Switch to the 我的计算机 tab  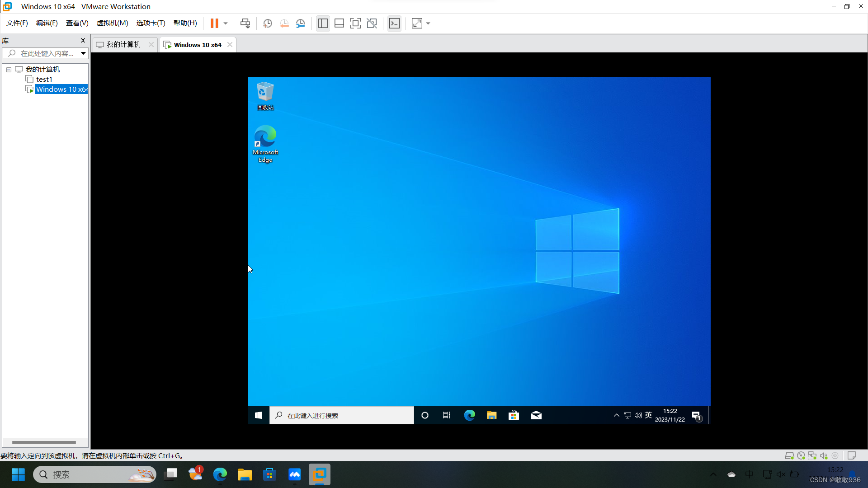click(x=122, y=44)
